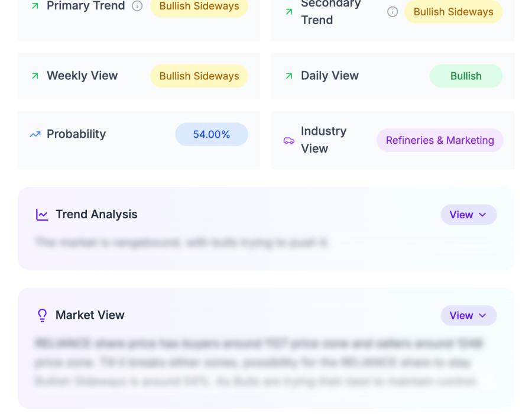Expand the Market View section's View dropdown
The image size is (532, 414).
tap(468, 315)
